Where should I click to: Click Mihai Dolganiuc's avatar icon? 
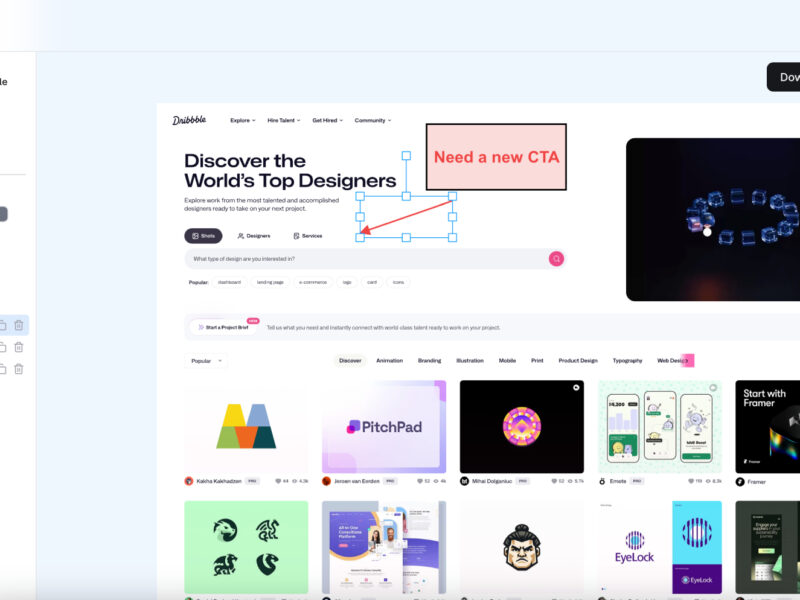tap(464, 481)
